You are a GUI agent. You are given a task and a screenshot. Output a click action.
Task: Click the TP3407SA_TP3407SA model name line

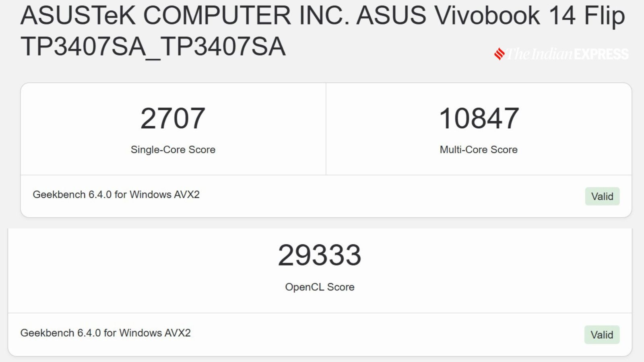(x=153, y=47)
